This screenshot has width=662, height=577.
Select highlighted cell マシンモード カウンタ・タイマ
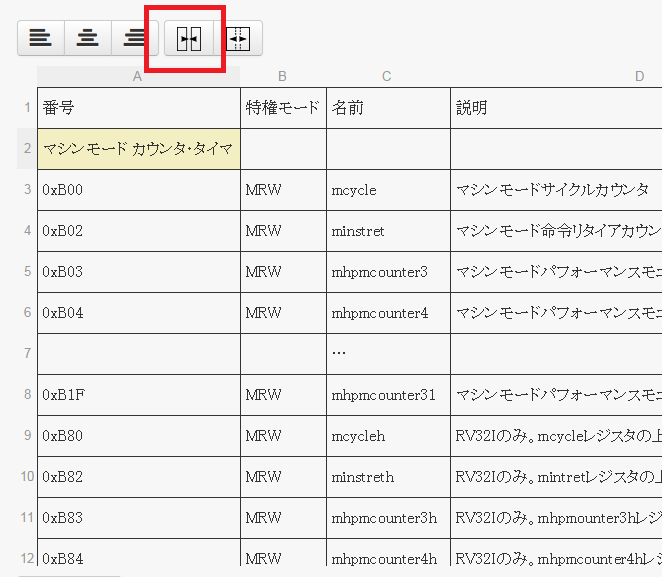click(139, 149)
